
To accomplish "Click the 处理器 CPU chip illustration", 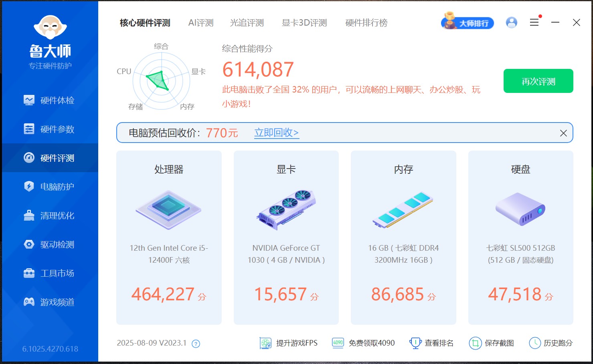I will (x=168, y=210).
